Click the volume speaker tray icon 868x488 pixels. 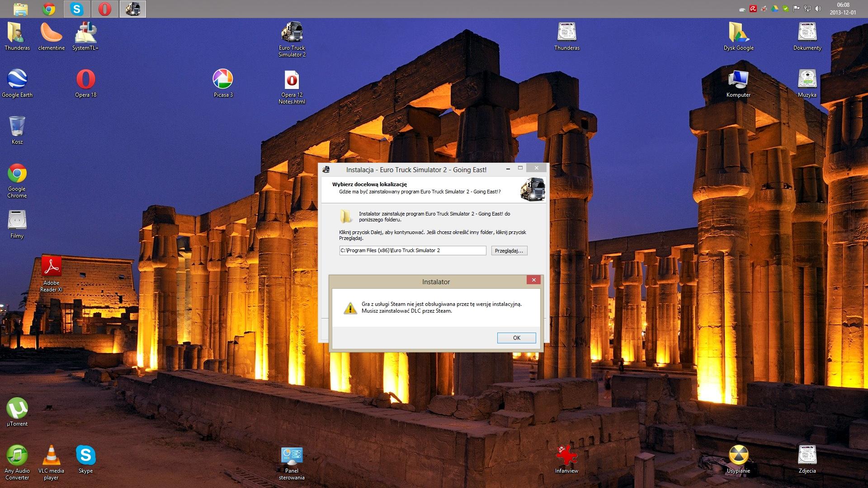[818, 9]
